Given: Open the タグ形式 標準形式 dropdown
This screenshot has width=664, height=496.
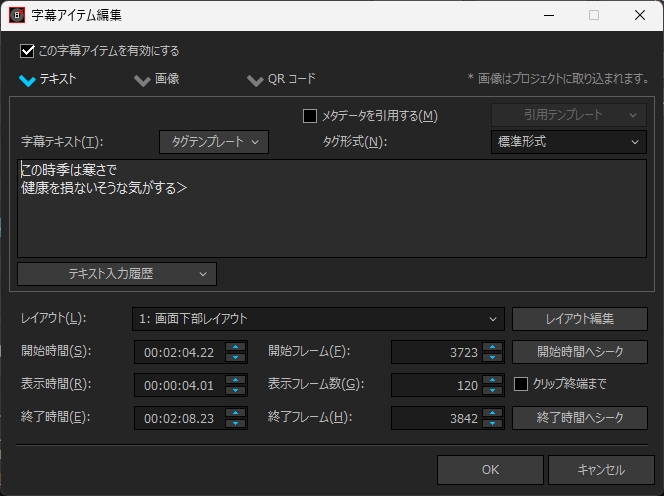Looking at the screenshot, I should 569,142.
